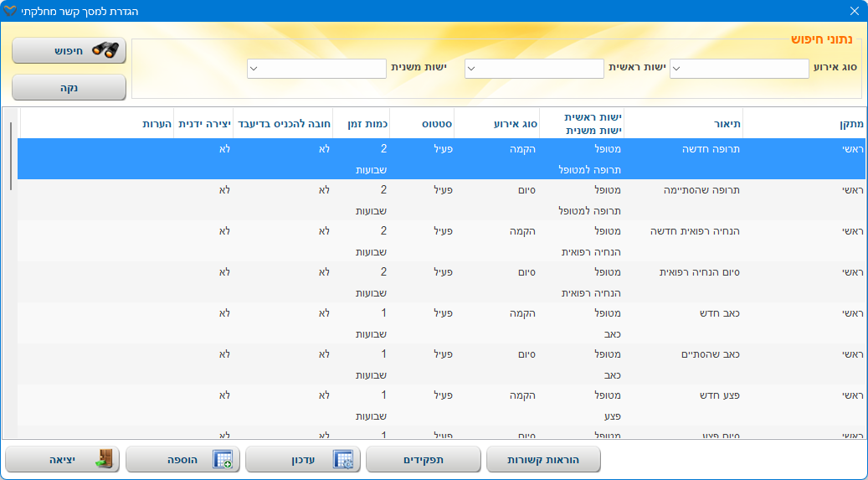Click the סטטוס column header
This screenshot has width=868, height=480.
(x=423, y=123)
